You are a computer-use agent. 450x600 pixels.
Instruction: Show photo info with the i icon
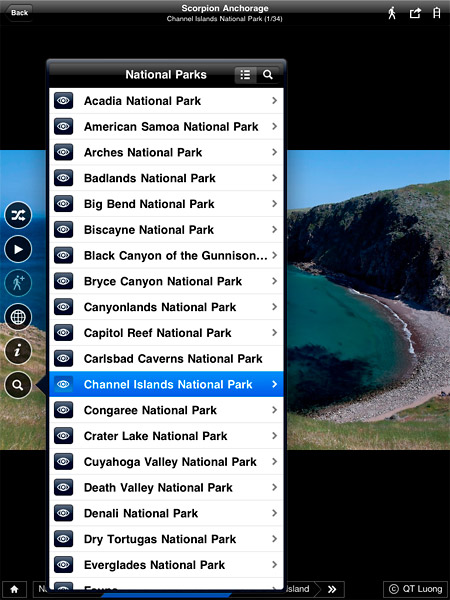pos(18,351)
